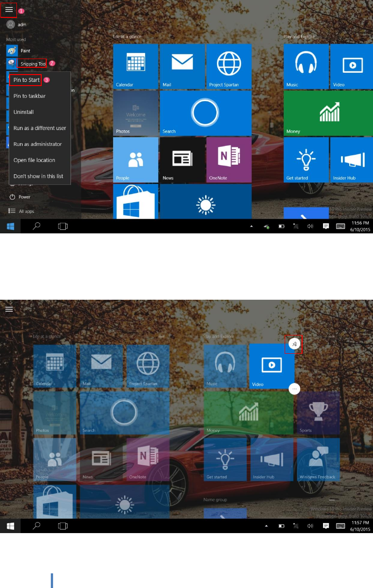Screen dimensions: 373x588
Task: Show touch keyboard from upper taskbar
Action: (x=341, y=226)
